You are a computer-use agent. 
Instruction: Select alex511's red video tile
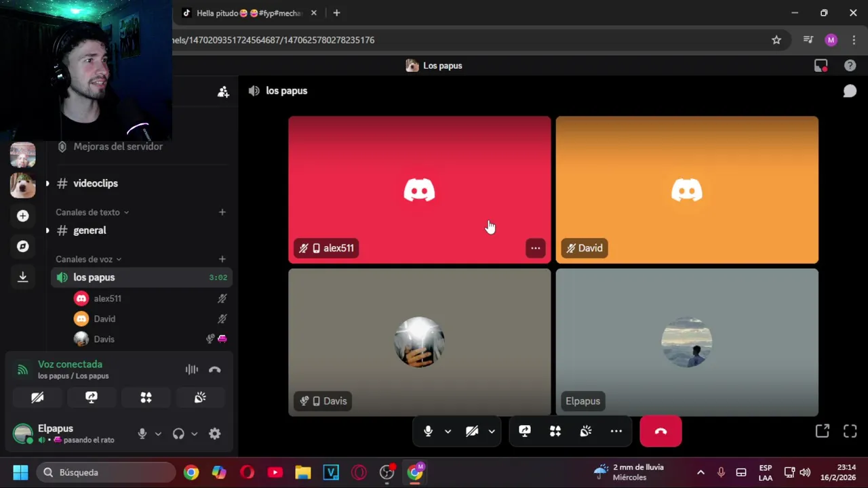(420, 190)
